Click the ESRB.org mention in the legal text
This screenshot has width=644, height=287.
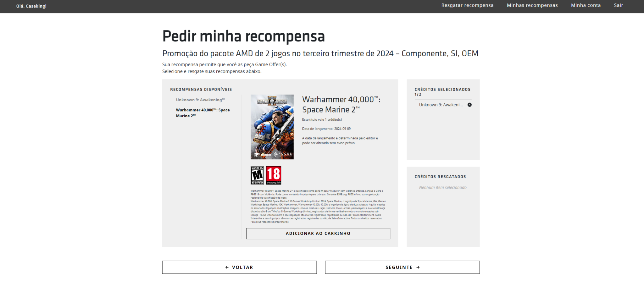(341, 195)
